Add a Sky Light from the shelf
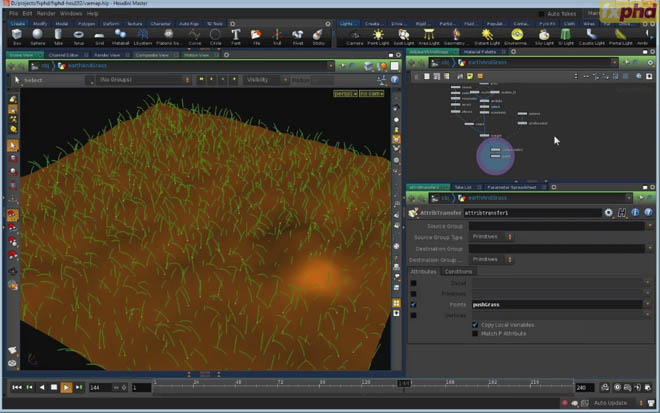This screenshot has height=413, width=660. 544,37
